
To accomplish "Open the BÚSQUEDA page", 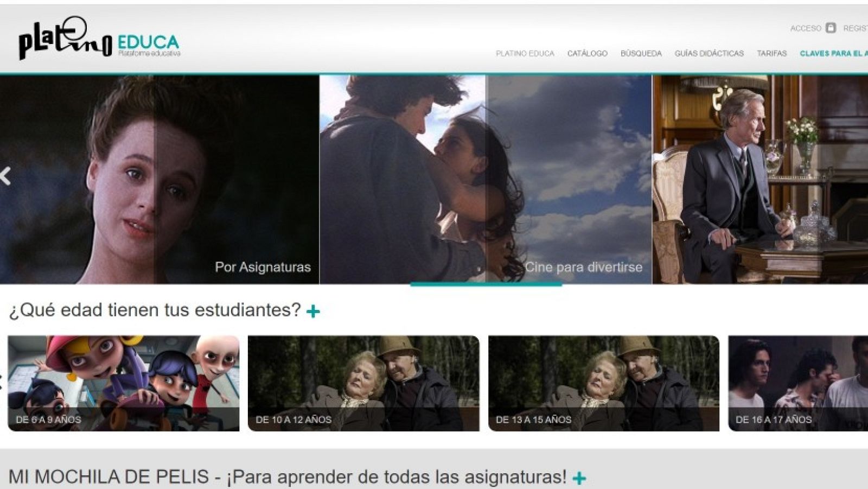I will (x=641, y=53).
